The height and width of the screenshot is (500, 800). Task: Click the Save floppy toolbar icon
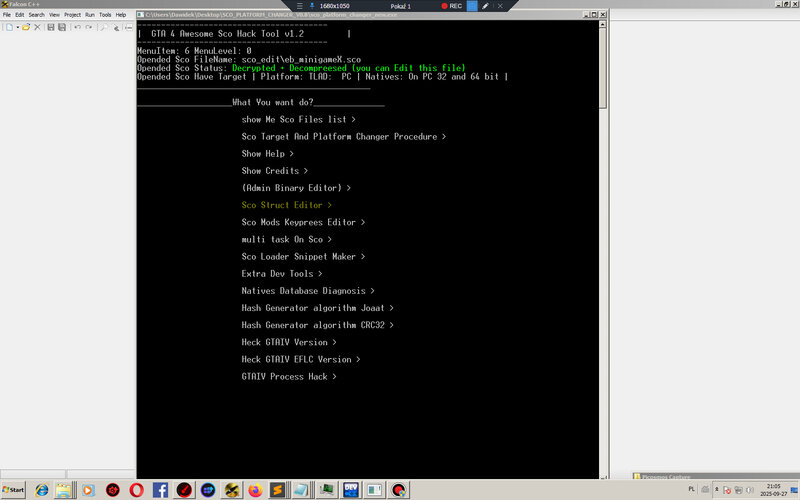pos(51,27)
